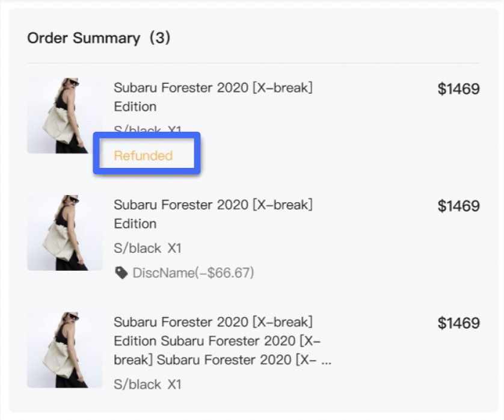504x420 pixels.
Task: Open the first Subaru Forester product title
Action: [x=213, y=88]
